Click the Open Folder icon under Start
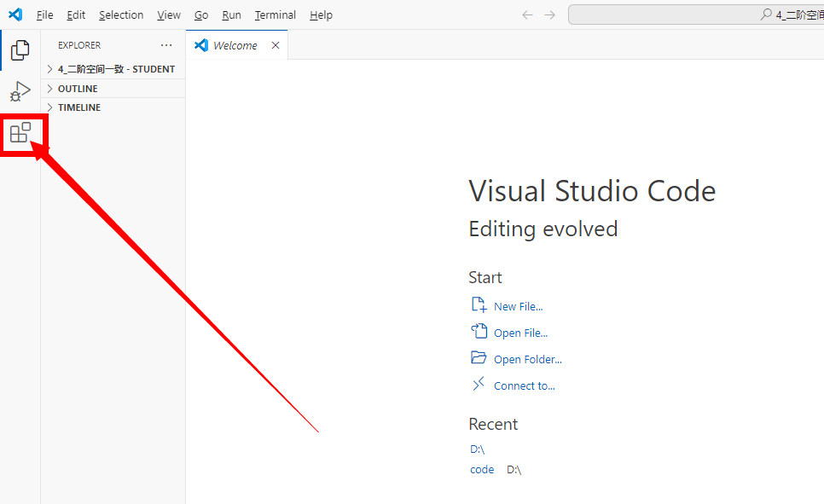824x504 pixels. [479, 357]
